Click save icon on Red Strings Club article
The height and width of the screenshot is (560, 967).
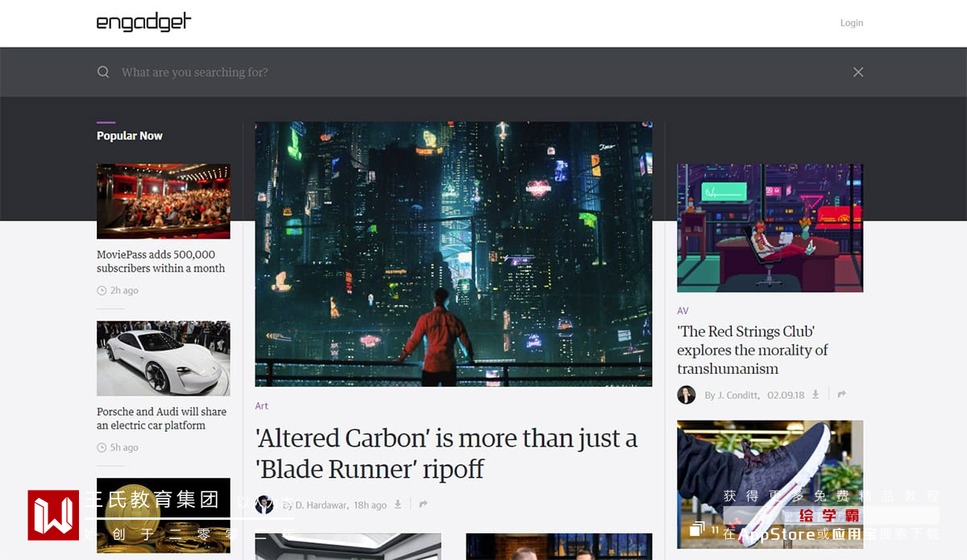coord(816,395)
